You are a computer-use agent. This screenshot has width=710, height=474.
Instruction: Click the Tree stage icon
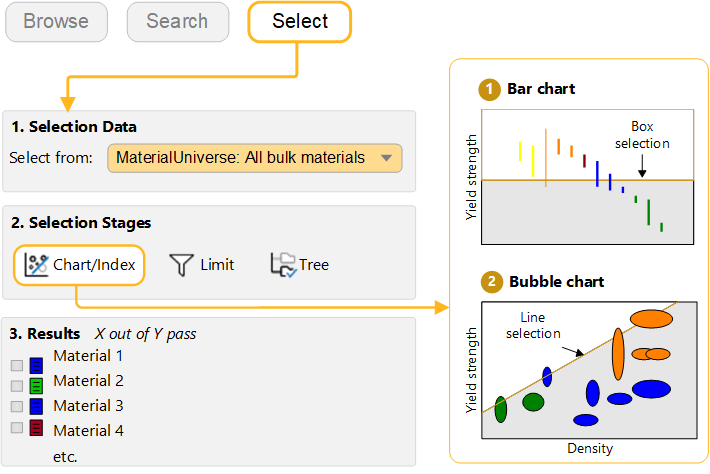point(283,265)
